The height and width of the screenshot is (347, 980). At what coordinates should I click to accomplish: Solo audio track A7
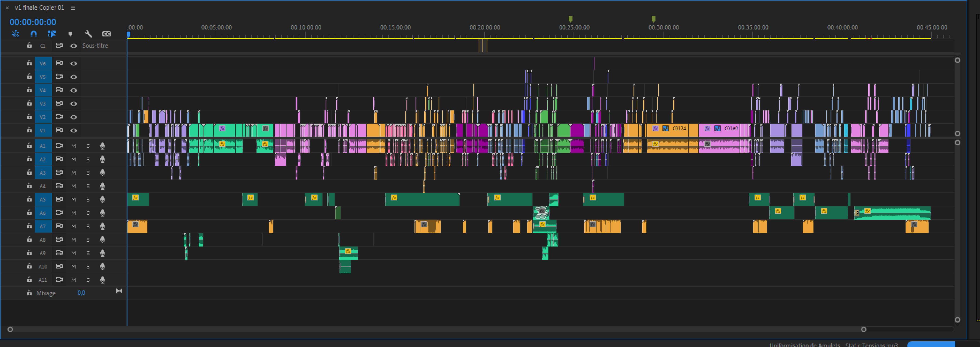(x=88, y=226)
